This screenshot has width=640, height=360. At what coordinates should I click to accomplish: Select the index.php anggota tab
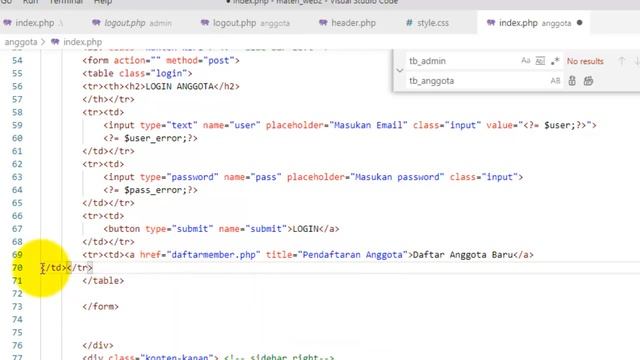click(x=534, y=23)
